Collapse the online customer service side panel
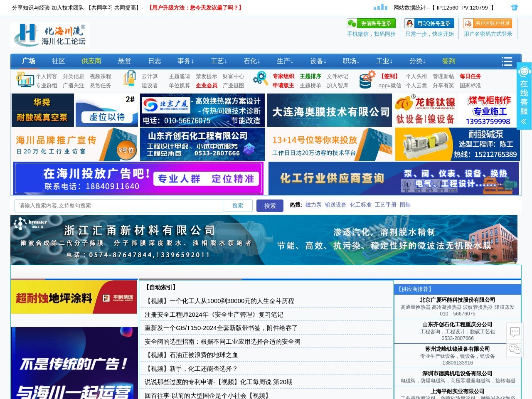Viewport: 532px width, 399px height. pos(524,121)
